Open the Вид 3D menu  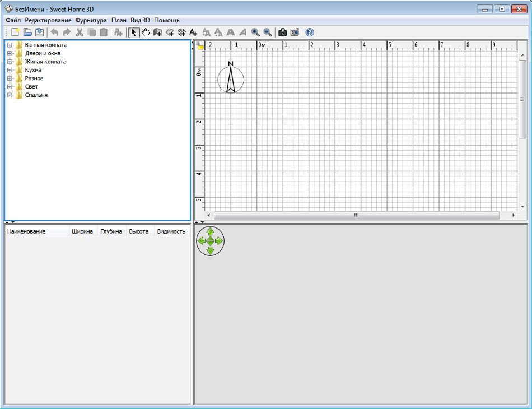140,20
